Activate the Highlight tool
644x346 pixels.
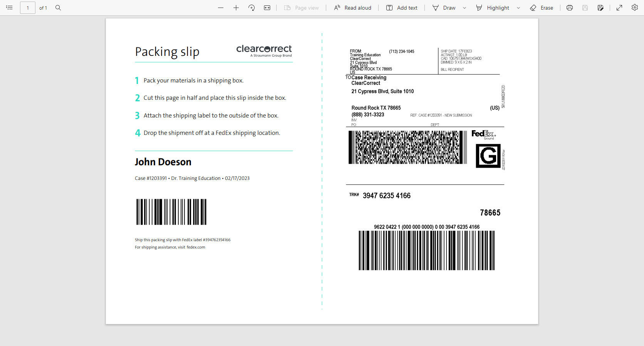[x=493, y=8]
